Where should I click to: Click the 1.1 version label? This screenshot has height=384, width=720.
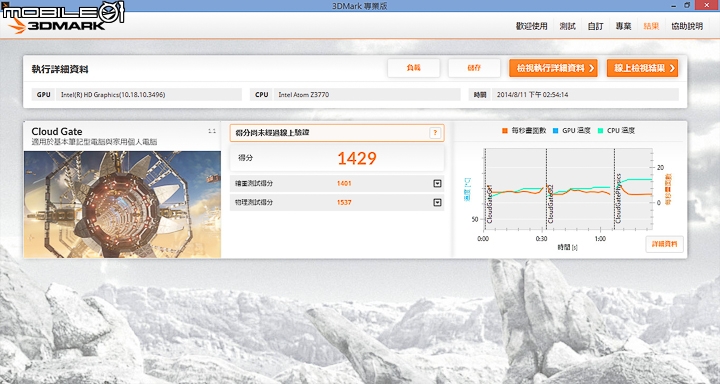click(x=212, y=131)
